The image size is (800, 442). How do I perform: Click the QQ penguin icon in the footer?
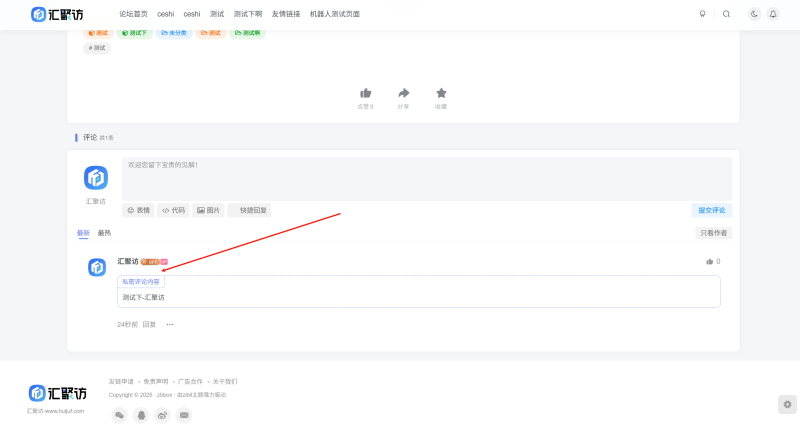pyautogui.click(x=141, y=415)
